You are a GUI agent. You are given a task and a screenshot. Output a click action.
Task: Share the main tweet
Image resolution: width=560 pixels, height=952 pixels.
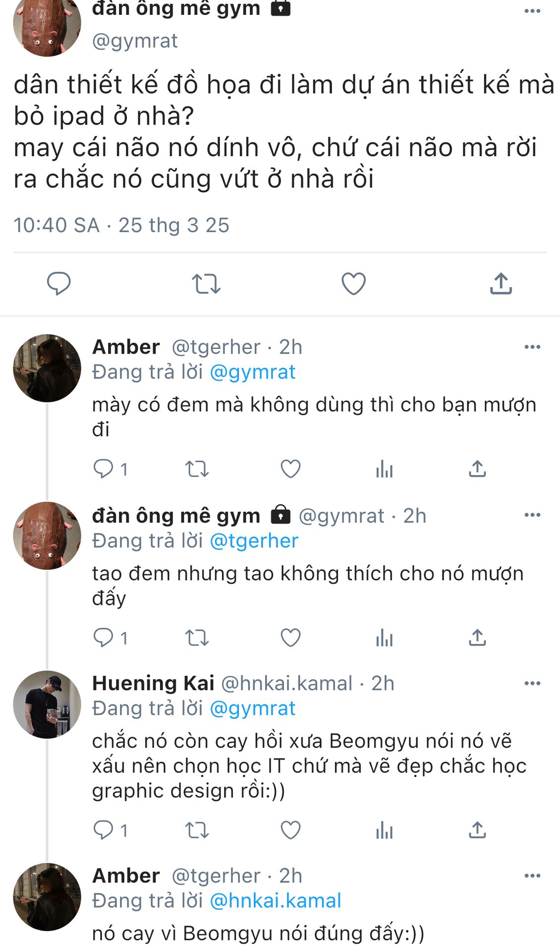(x=501, y=284)
